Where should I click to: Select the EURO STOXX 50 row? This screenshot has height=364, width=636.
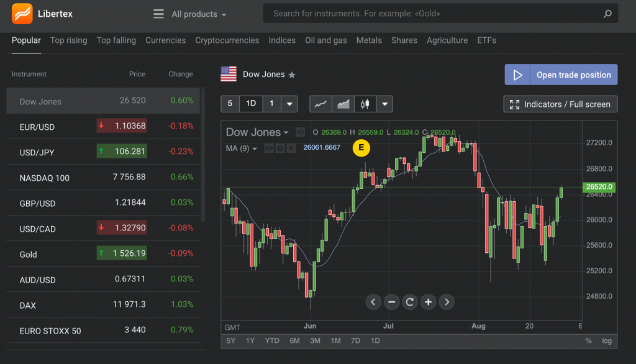pyautogui.click(x=103, y=330)
